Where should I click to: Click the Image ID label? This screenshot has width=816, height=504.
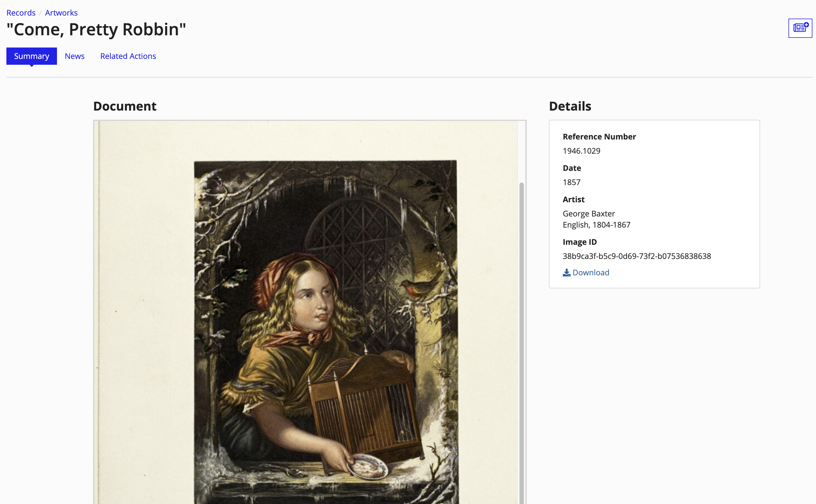(x=580, y=242)
